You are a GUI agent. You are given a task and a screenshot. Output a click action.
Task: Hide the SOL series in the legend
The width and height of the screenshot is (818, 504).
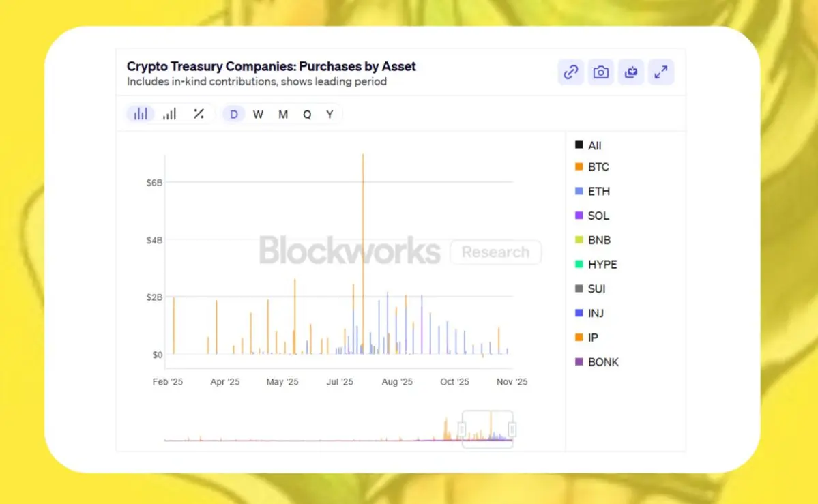[598, 216]
